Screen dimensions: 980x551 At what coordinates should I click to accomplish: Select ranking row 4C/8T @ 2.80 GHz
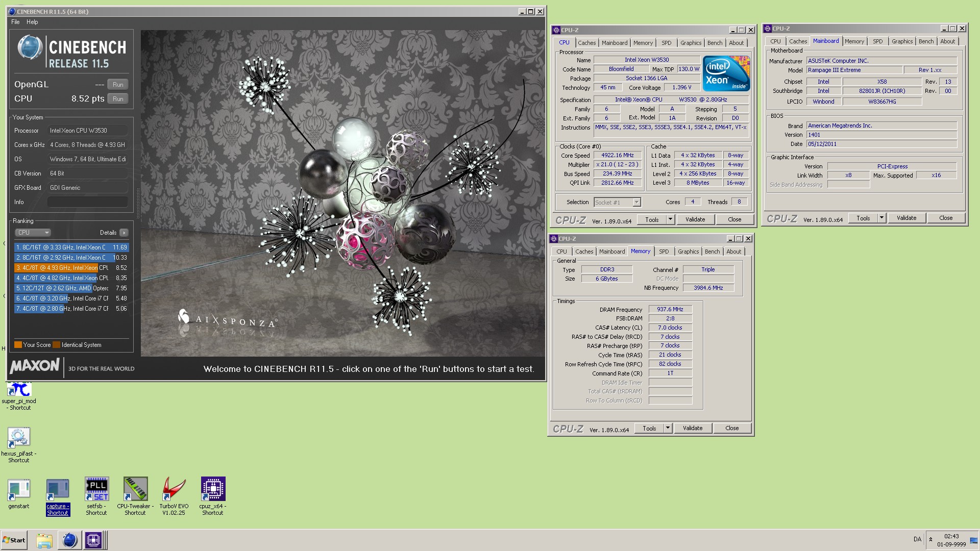point(71,309)
